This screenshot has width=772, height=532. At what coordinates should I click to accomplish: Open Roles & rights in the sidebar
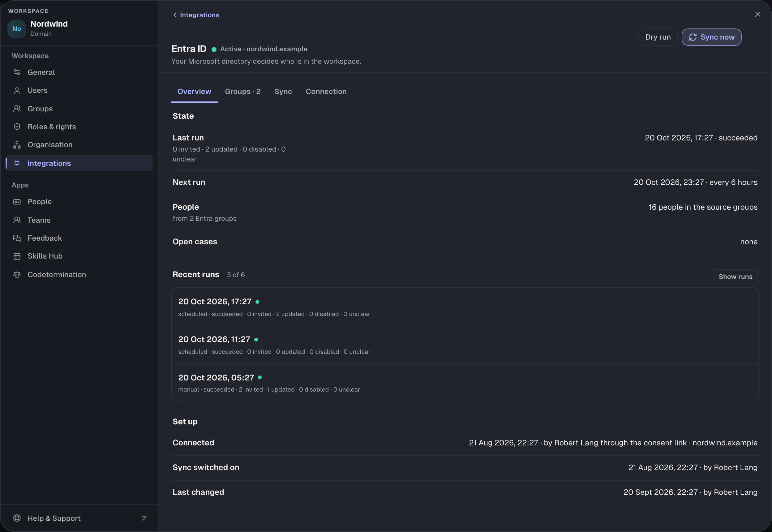coord(79,127)
